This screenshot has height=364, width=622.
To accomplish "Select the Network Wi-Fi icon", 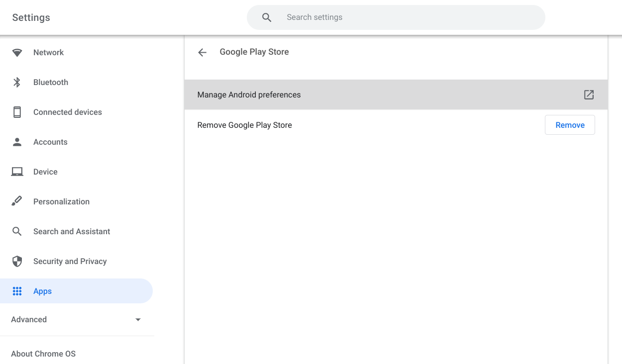I will coord(17,52).
